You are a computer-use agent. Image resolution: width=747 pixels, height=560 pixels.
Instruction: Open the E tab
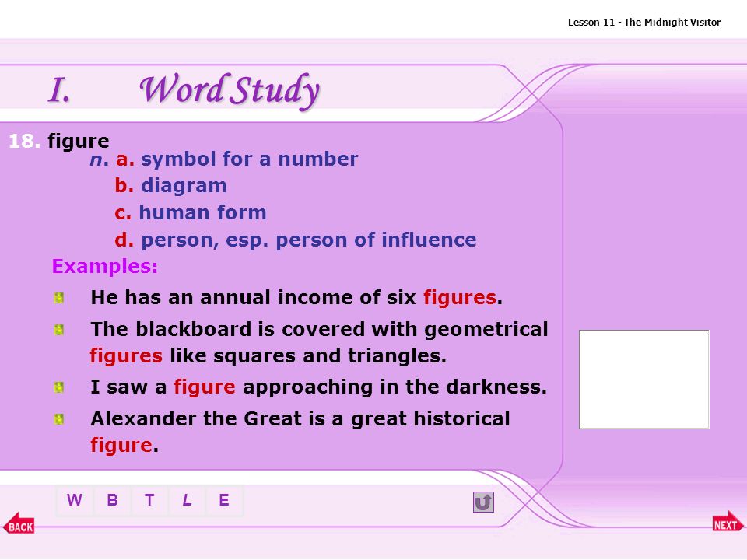tap(224, 500)
